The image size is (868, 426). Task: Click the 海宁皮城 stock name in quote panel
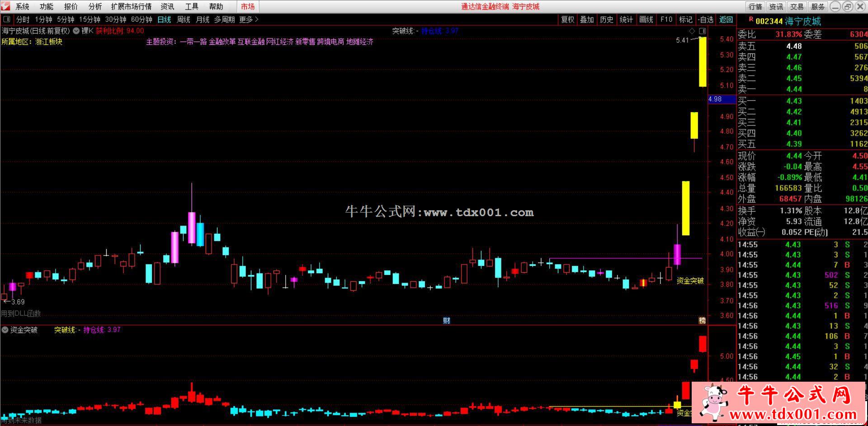point(802,21)
